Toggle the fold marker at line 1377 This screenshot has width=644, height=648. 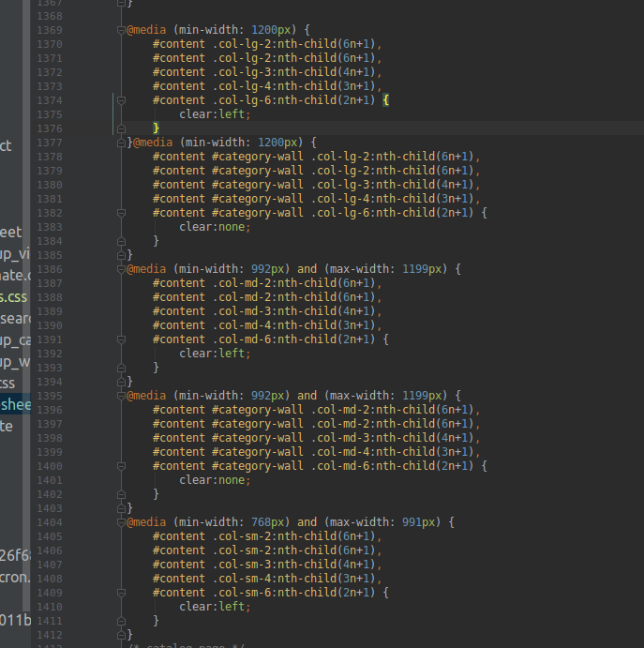[121, 143]
